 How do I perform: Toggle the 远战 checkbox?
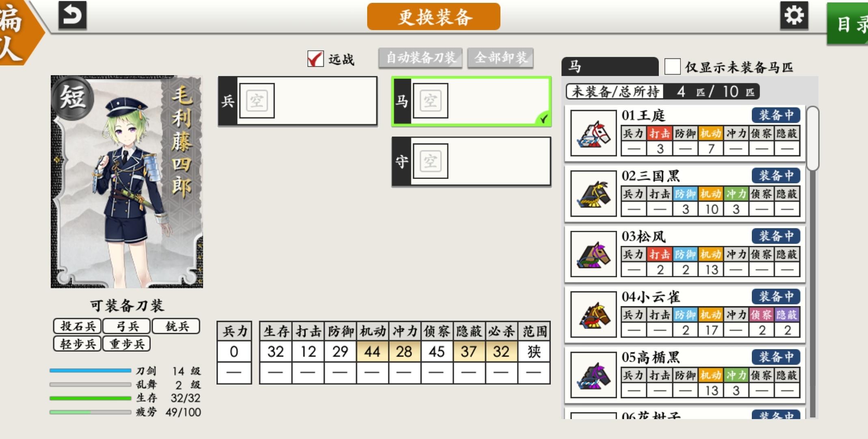315,59
